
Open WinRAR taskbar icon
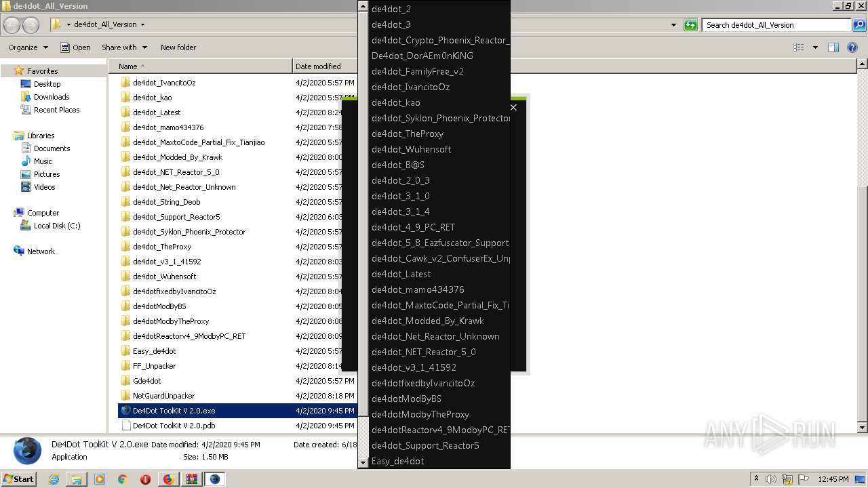pos(191,479)
